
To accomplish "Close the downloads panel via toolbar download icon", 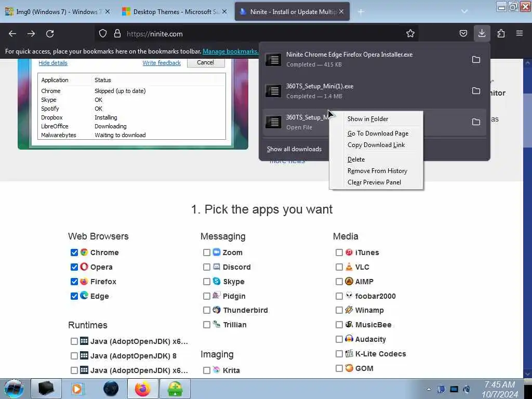I will pyautogui.click(x=482, y=33).
